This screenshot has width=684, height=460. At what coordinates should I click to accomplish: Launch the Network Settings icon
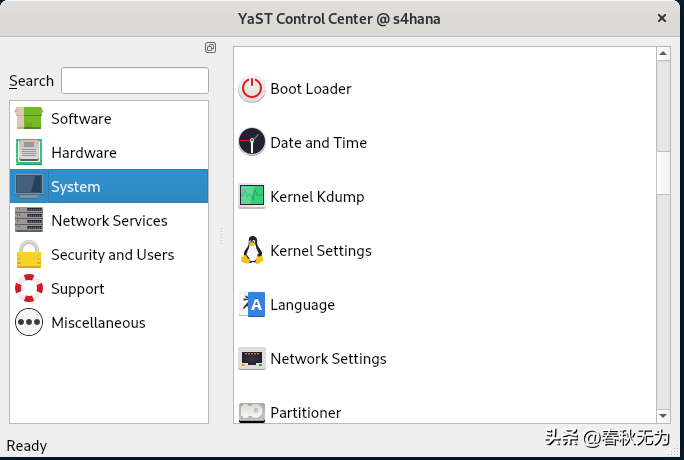pyautogui.click(x=252, y=359)
